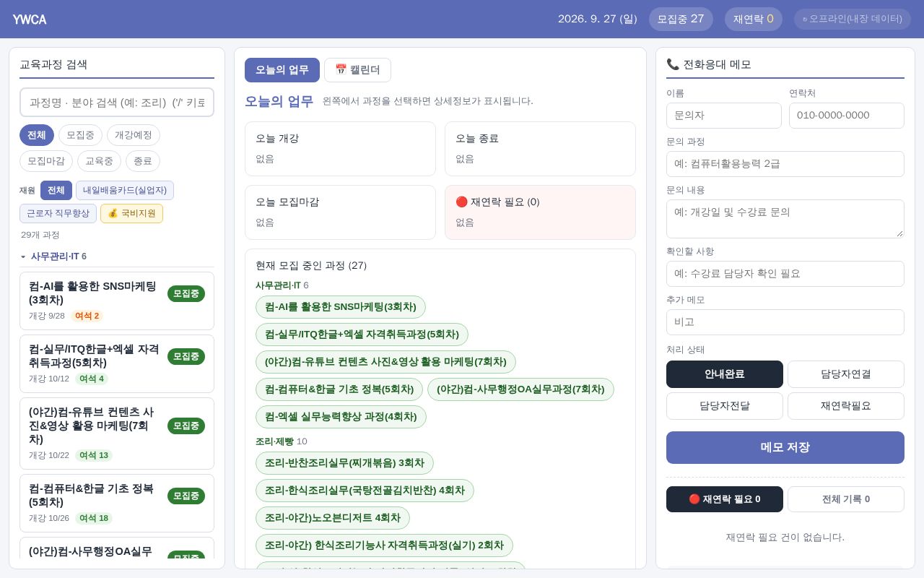This screenshot has height=578, width=924.
Task: Select the 모집중 27 header badge
Action: point(681,19)
